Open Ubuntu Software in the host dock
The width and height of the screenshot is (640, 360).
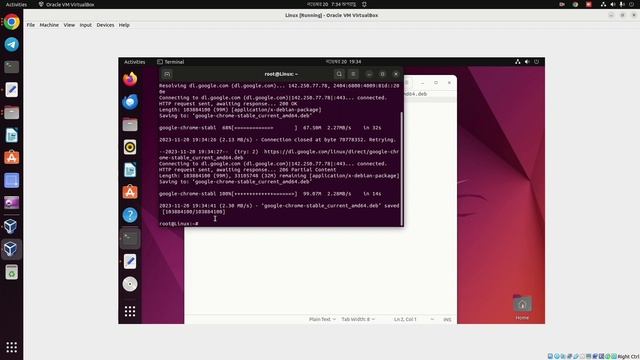point(11,158)
